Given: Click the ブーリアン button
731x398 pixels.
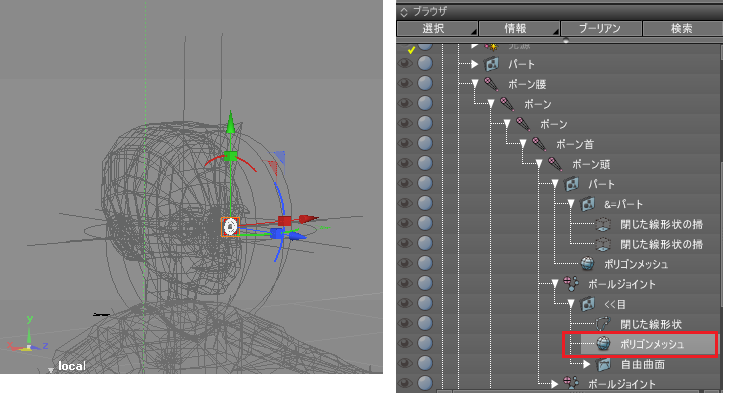Looking at the screenshot, I should pyautogui.click(x=601, y=28).
